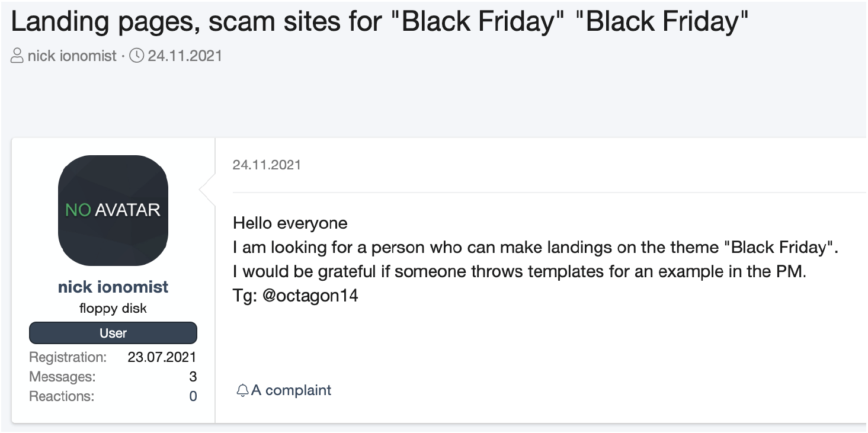Click the thread title about Black Friday landing pages
The image size is (868, 433).
pos(380,23)
